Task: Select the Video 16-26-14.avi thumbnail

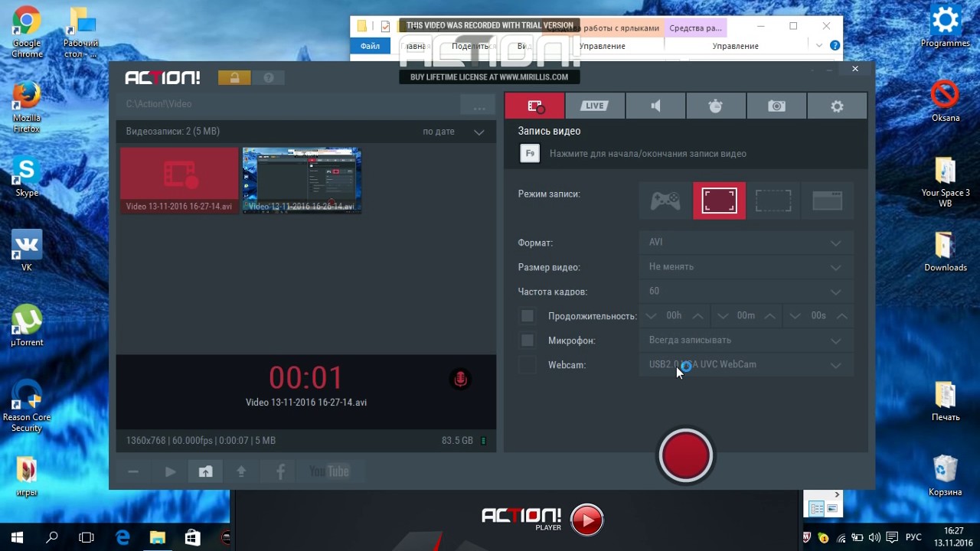Action: pyautogui.click(x=302, y=181)
